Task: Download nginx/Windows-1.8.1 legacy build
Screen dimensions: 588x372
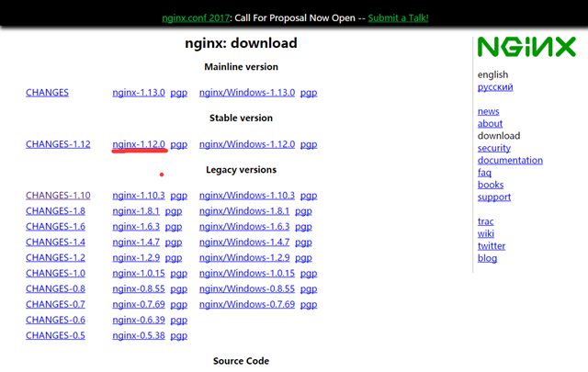Action: point(243,211)
